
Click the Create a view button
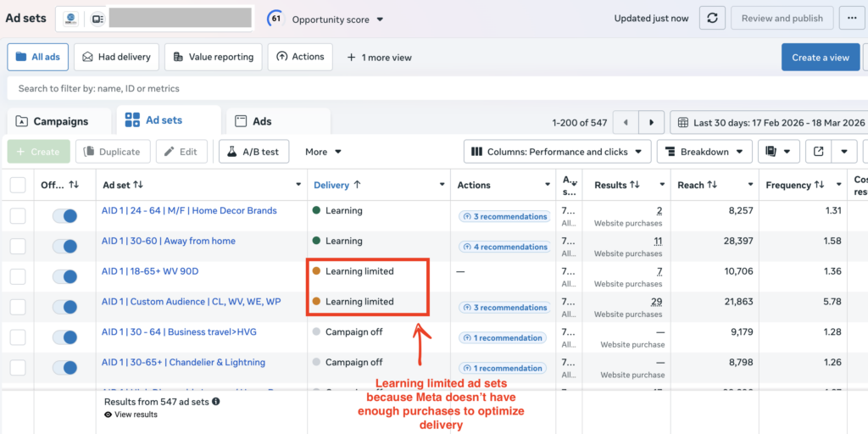click(820, 58)
